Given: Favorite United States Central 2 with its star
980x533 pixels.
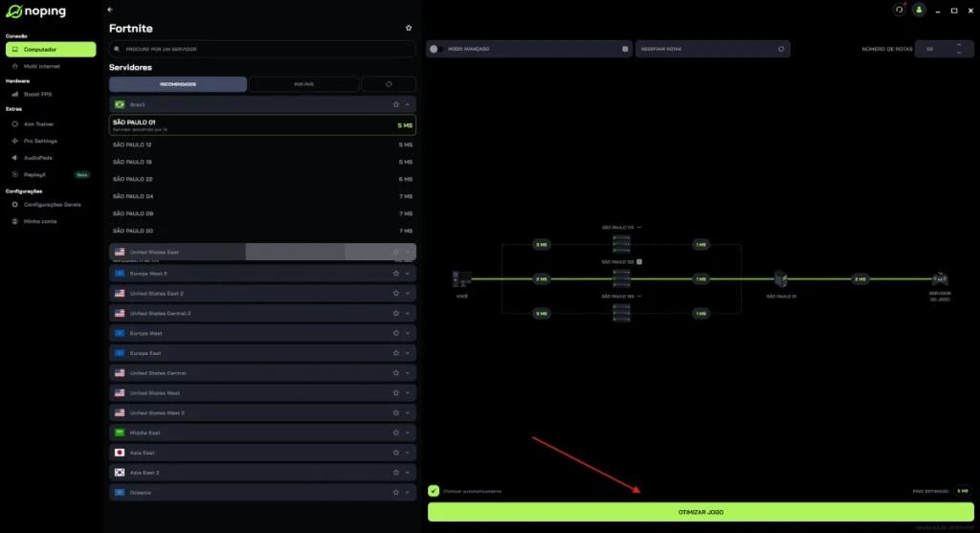Looking at the screenshot, I should pos(395,314).
